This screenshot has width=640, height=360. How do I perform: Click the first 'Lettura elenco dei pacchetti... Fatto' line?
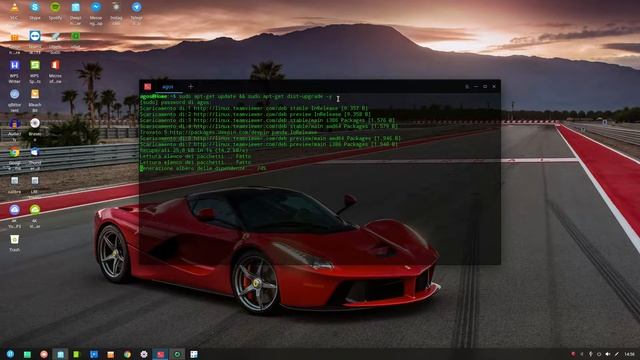[196, 156]
